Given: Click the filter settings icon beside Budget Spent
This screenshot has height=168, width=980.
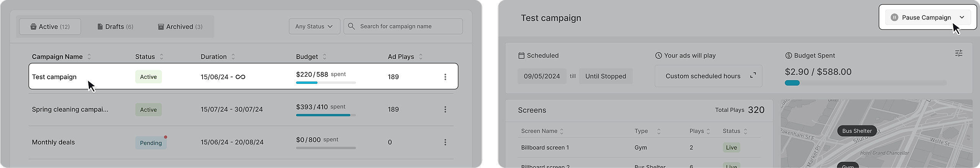Looking at the screenshot, I should click(x=959, y=54).
